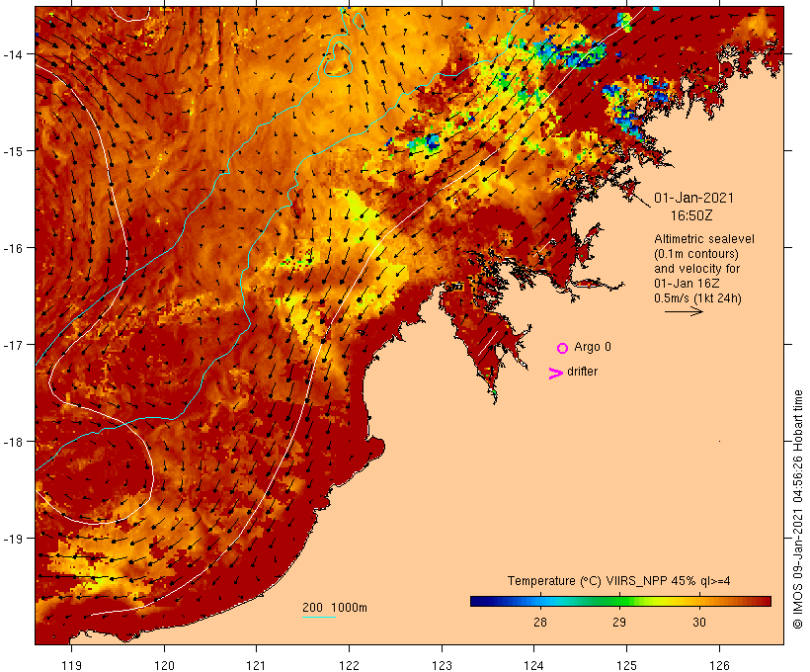
Task: Click the '28' color bar tick label
Action: (539, 622)
